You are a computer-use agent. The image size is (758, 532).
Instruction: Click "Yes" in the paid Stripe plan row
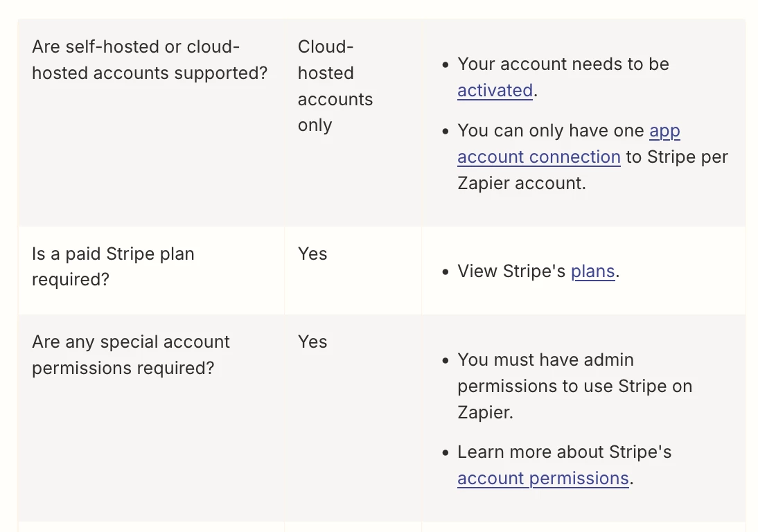point(312,254)
